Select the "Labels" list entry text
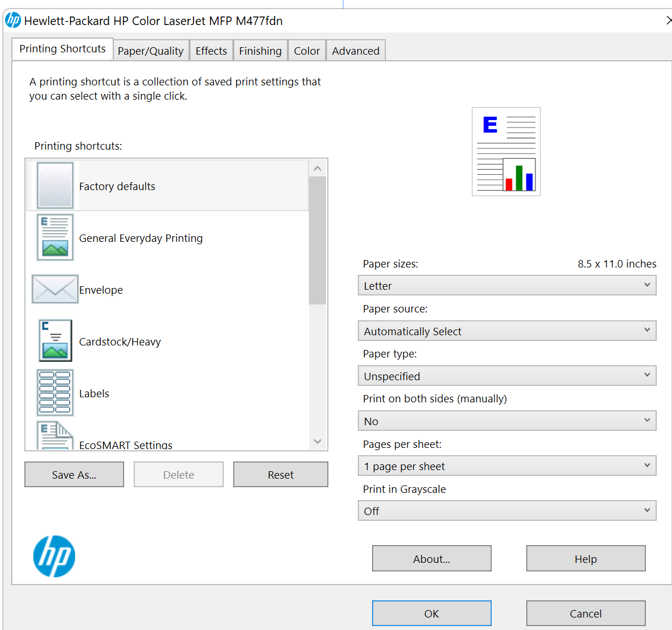This screenshot has width=672, height=630. click(94, 393)
